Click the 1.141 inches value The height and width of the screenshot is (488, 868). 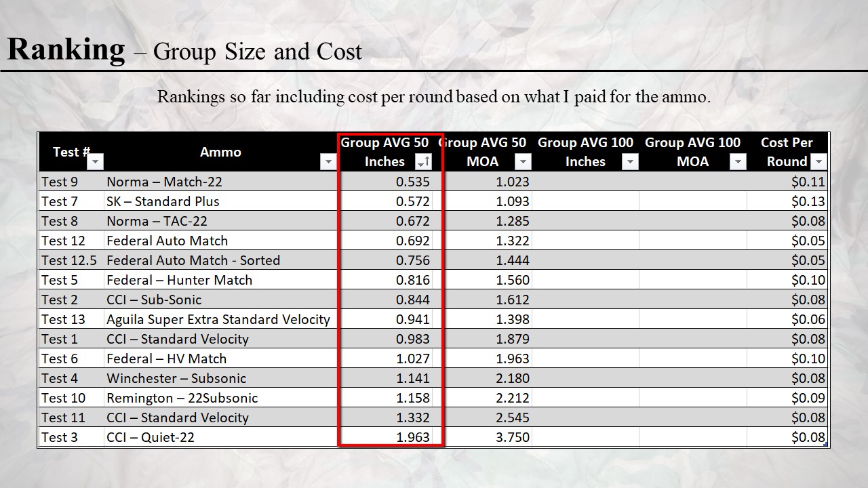click(x=413, y=378)
